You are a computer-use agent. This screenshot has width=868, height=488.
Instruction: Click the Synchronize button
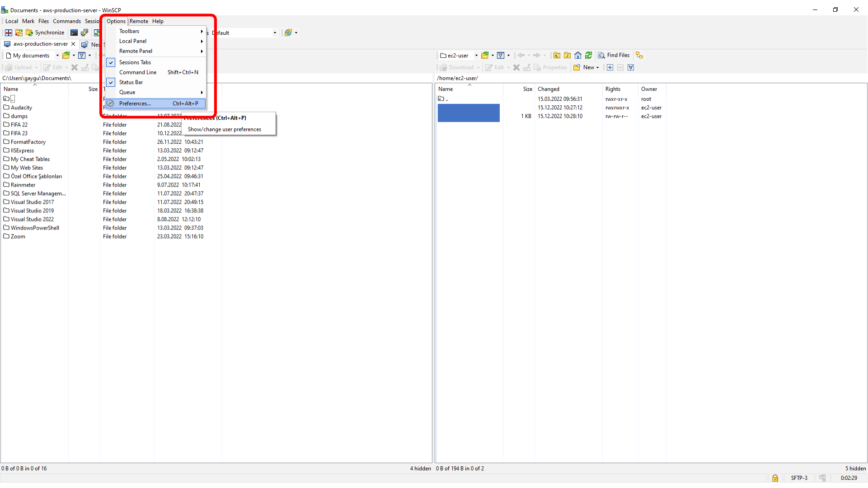tap(45, 33)
